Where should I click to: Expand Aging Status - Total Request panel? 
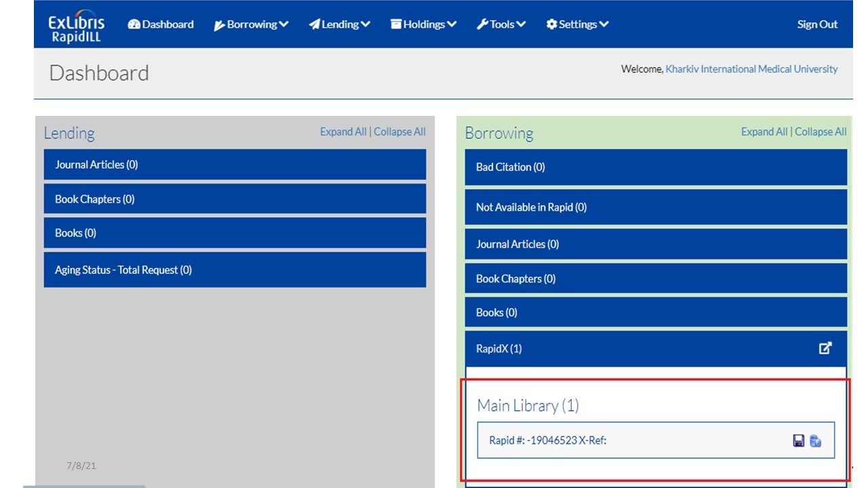click(x=235, y=270)
